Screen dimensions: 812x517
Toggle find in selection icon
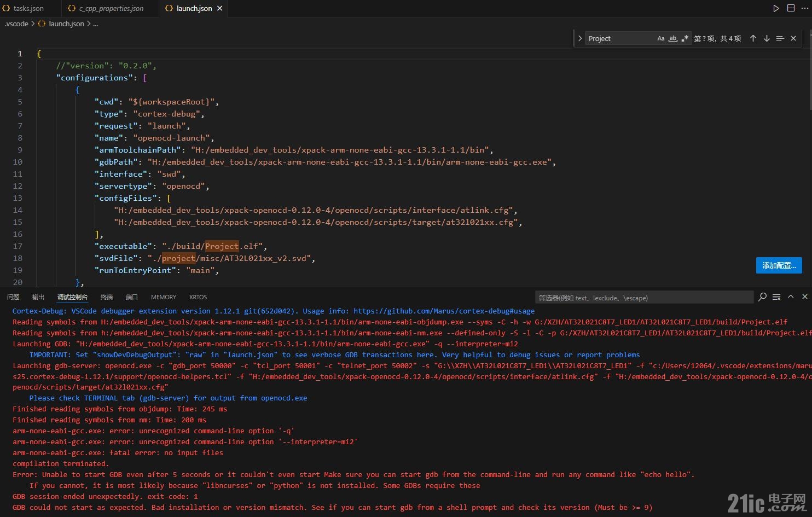click(x=780, y=38)
